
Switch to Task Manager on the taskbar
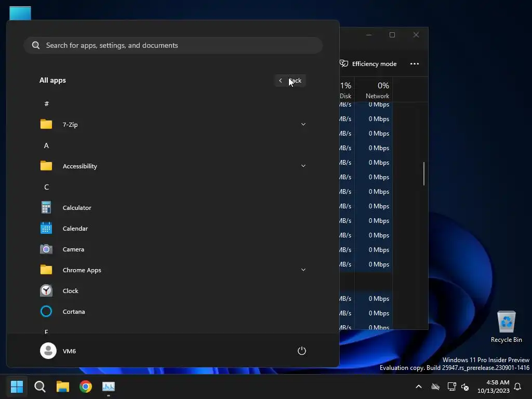[x=109, y=386]
